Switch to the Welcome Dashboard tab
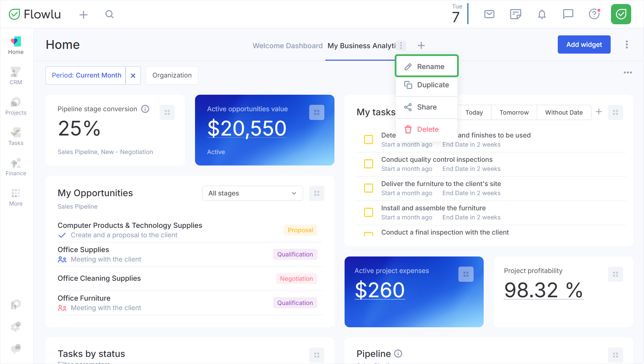 tap(287, 45)
